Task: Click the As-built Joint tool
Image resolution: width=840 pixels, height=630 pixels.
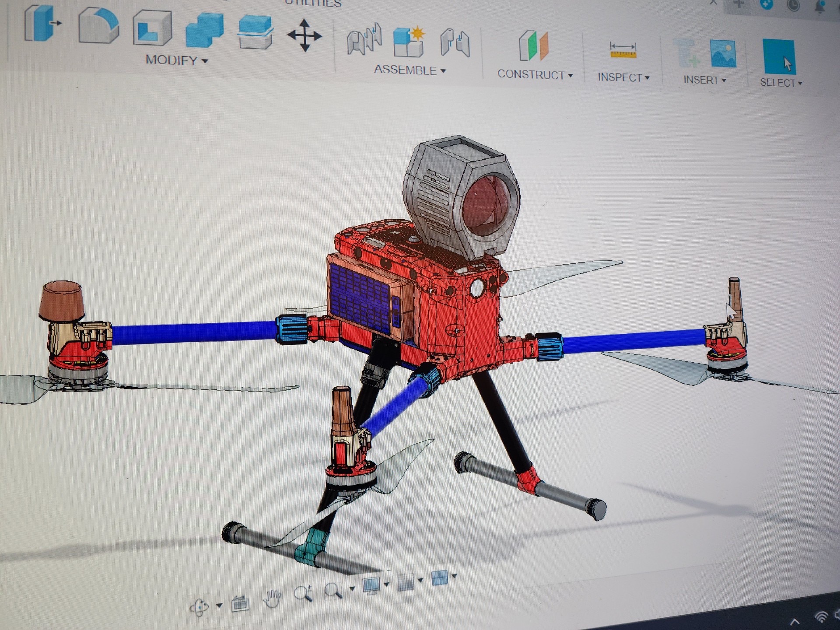Action: point(455,43)
